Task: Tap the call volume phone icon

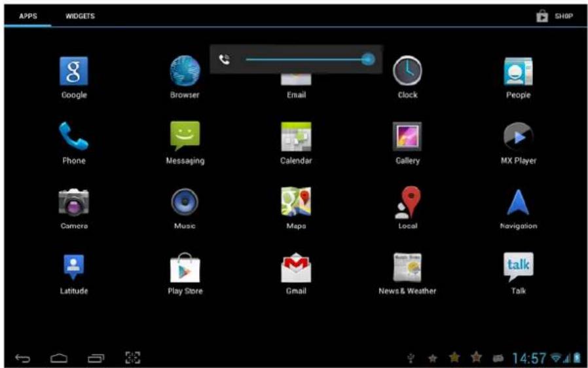Action: click(x=224, y=60)
